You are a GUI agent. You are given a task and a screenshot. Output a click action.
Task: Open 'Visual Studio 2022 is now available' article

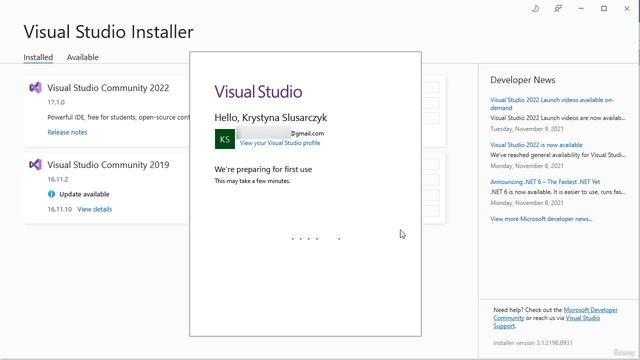[536, 145]
